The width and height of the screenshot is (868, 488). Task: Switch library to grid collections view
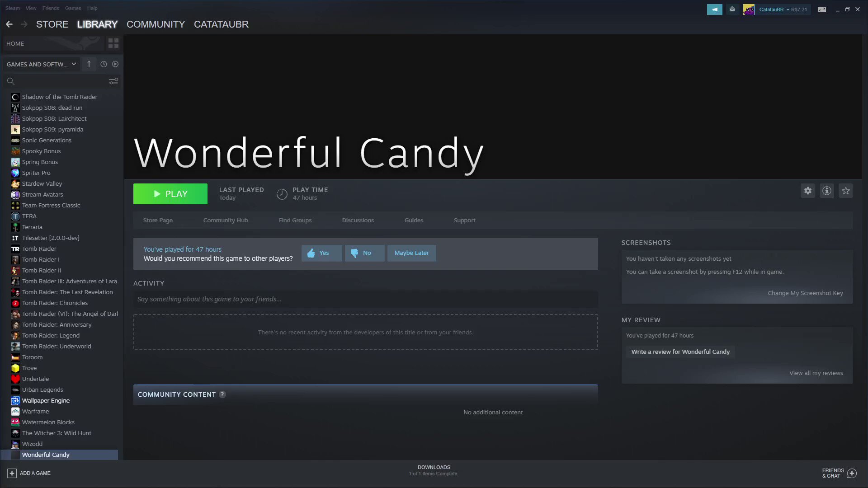pyautogui.click(x=113, y=43)
